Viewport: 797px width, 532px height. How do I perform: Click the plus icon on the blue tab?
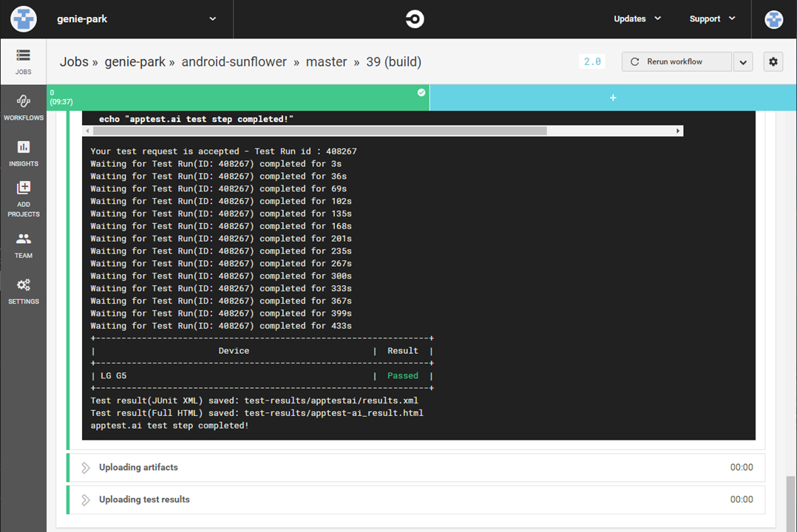point(613,98)
